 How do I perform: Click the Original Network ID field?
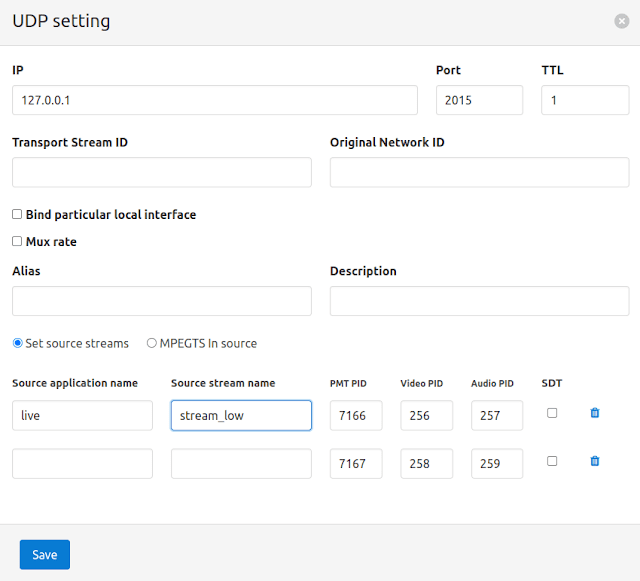479,172
